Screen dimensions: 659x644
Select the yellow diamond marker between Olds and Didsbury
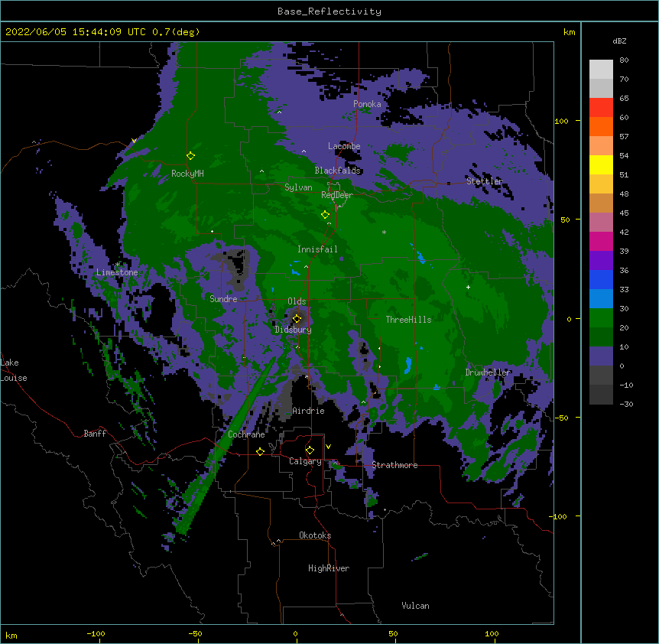click(x=297, y=318)
